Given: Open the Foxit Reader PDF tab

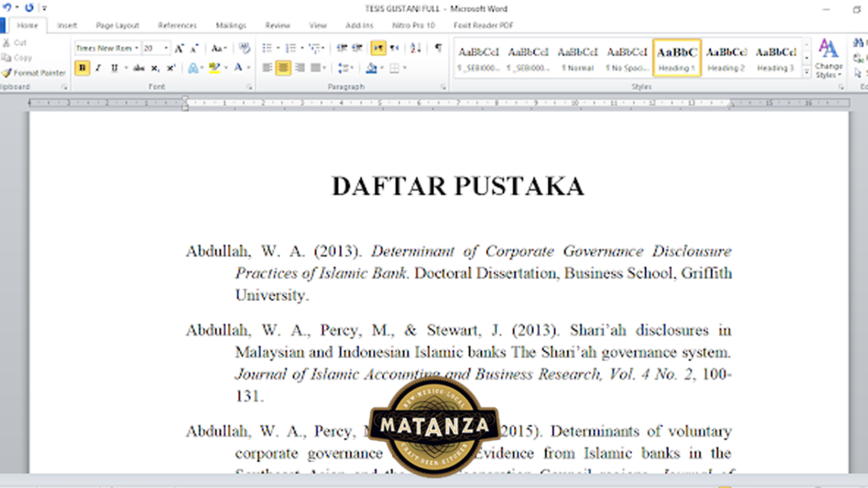Looking at the screenshot, I should pyautogui.click(x=484, y=26).
